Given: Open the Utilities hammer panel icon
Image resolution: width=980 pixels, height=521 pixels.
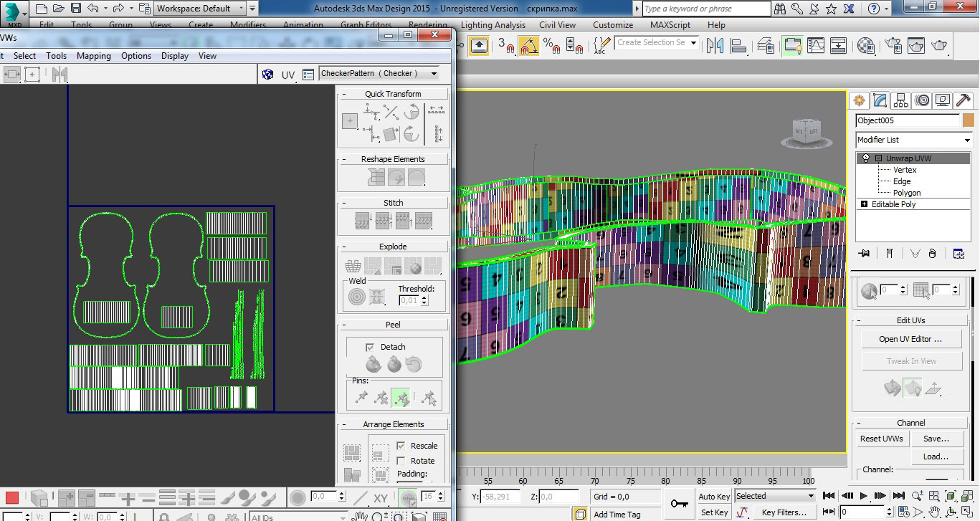Looking at the screenshot, I should click(963, 100).
